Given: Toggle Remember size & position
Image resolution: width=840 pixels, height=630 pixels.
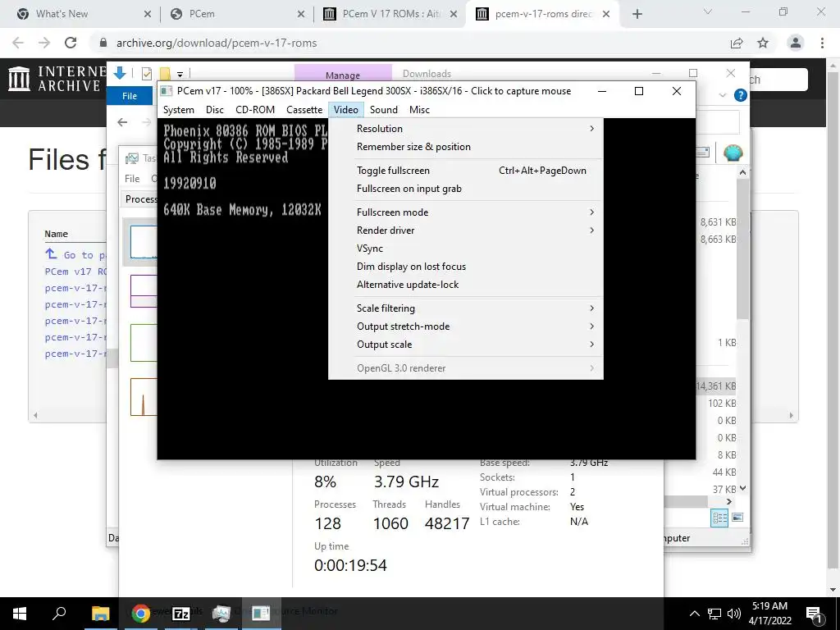Looking at the screenshot, I should click(466, 147).
